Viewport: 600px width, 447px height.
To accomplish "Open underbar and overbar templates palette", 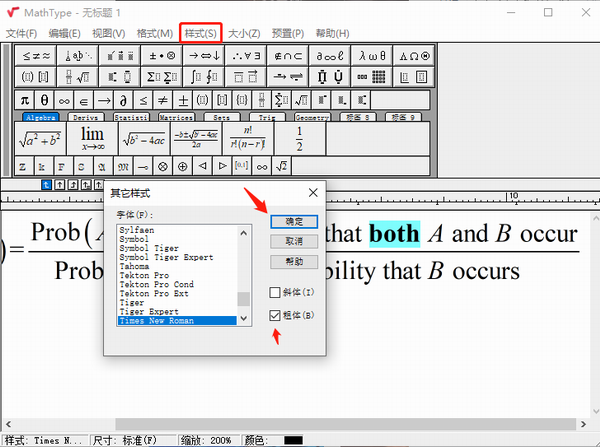I will tap(246, 77).
